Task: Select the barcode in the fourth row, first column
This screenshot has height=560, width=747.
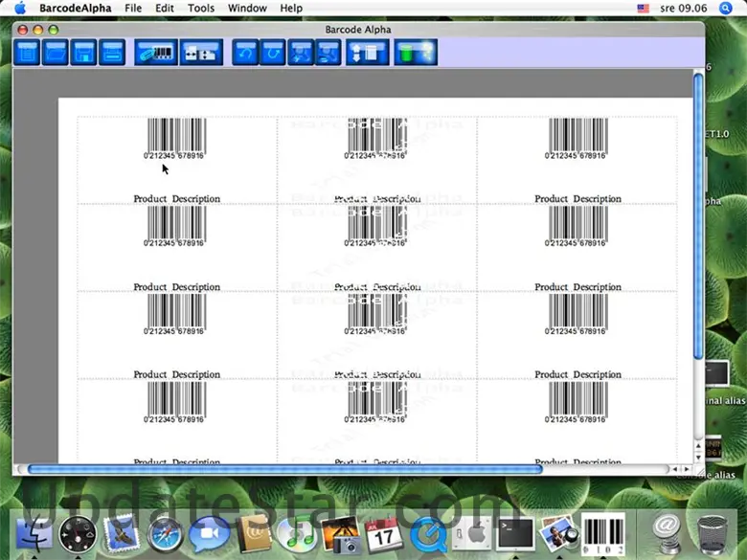Action: [x=176, y=402]
